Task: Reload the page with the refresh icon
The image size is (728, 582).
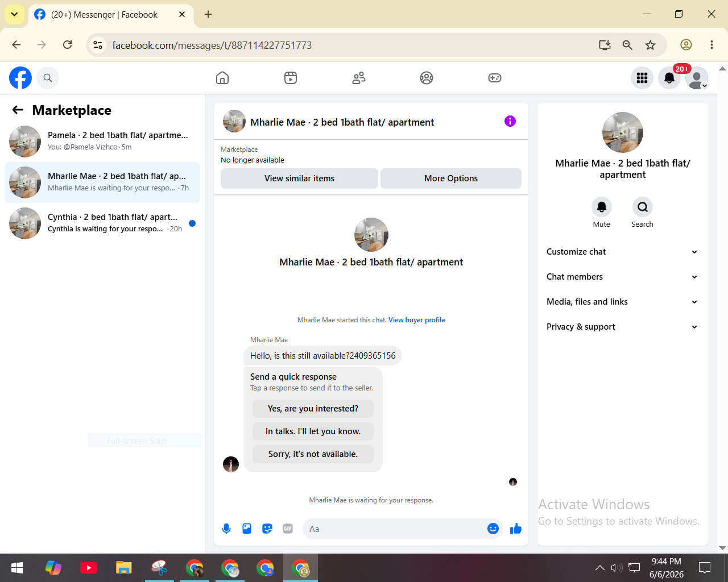Action: click(x=67, y=45)
